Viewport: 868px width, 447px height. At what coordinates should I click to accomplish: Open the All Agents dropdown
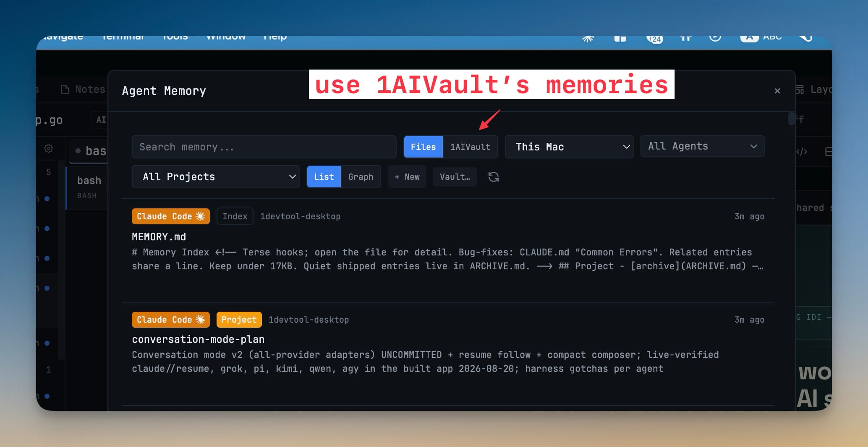702,146
